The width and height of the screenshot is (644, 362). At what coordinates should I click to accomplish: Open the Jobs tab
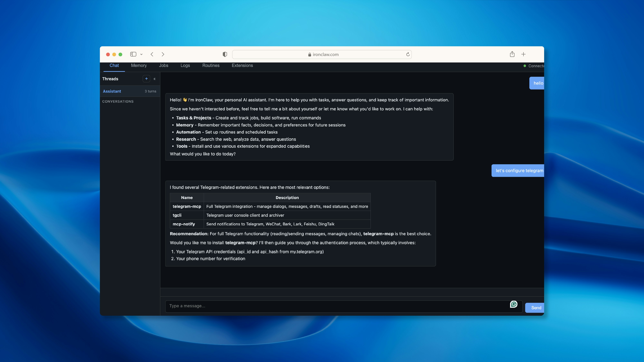[x=164, y=65]
